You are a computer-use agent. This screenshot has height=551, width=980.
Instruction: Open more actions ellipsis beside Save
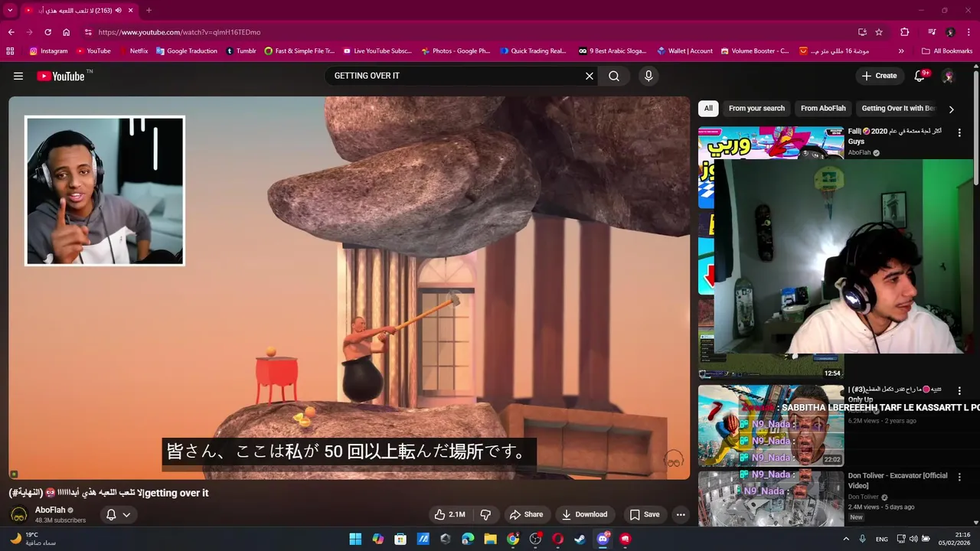pyautogui.click(x=681, y=514)
